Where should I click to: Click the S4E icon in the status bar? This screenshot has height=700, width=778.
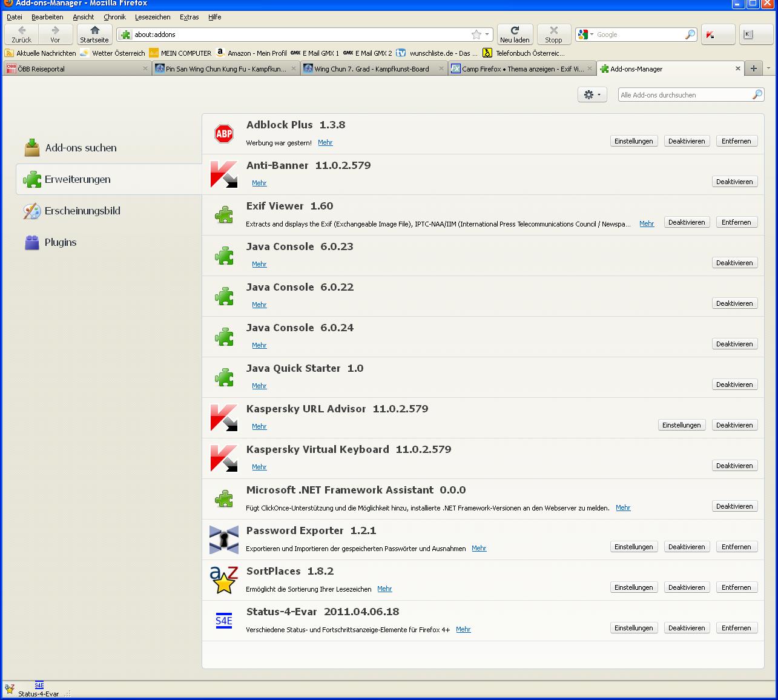tap(39, 685)
